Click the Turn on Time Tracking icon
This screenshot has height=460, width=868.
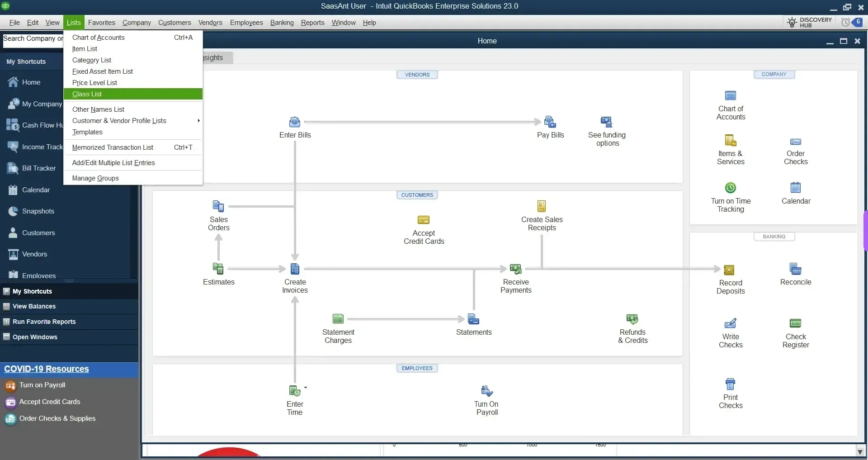tap(731, 187)
